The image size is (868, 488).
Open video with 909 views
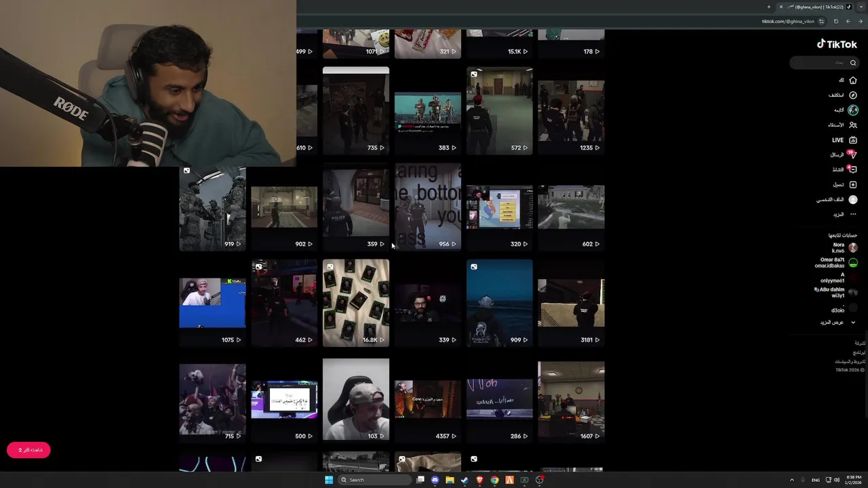click(500, 303)
